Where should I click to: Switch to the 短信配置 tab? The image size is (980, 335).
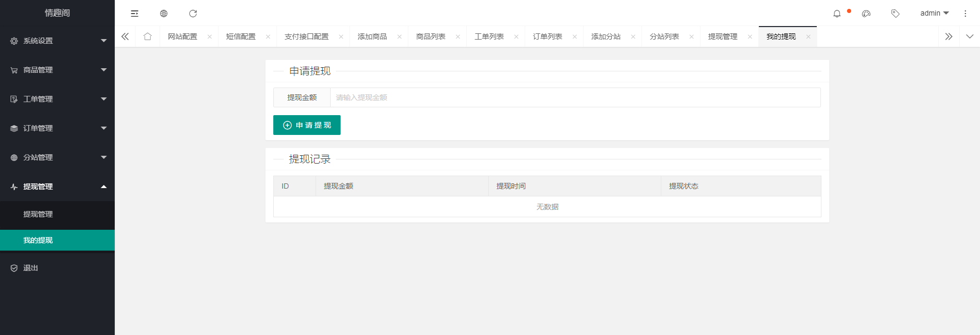pos(241,36)
